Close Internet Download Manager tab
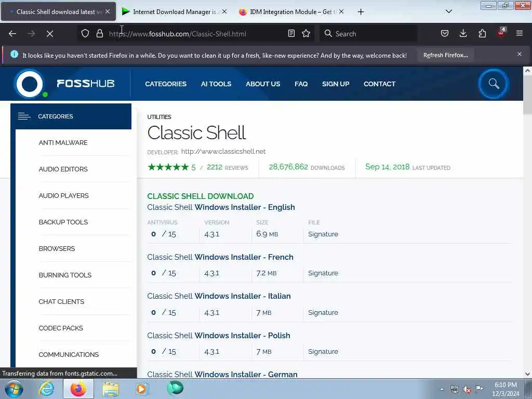The width and height of the screenshot is (532, 399). [x=224, y=11]
